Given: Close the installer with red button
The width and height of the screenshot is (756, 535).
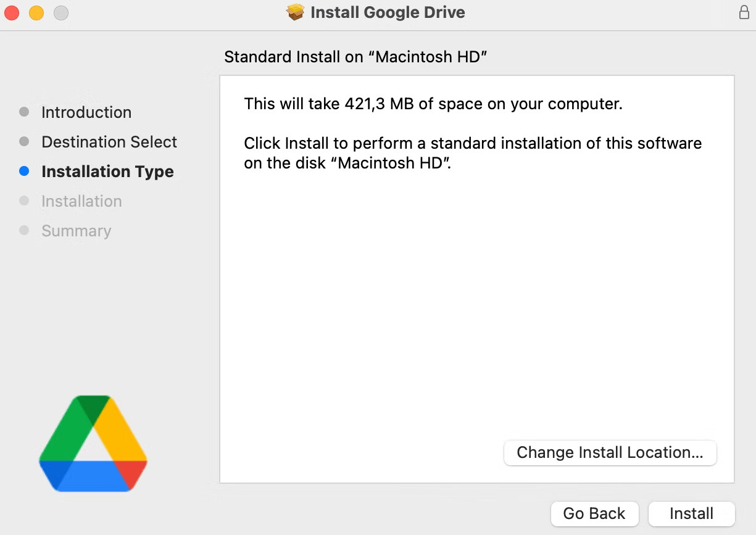Looking at the screenshot, I should [12, 12].
